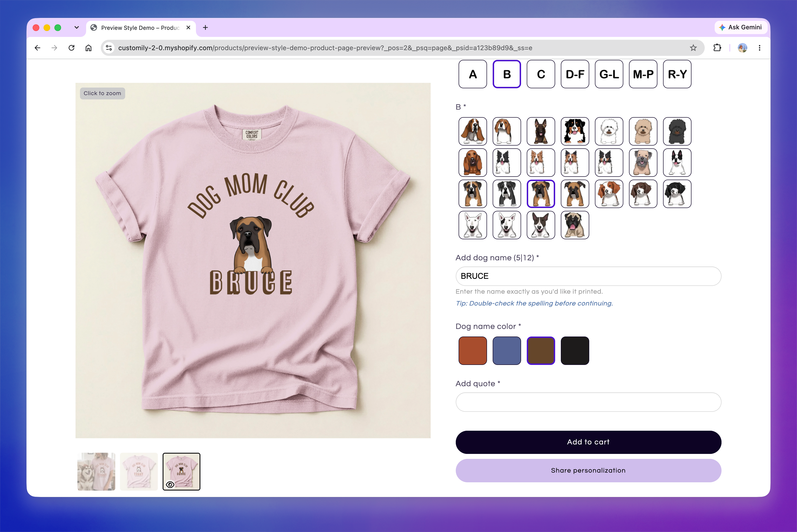Choose the first white Bull Terrier icon
The width and height of the screenshot is (797, 532).
point(473,225)
